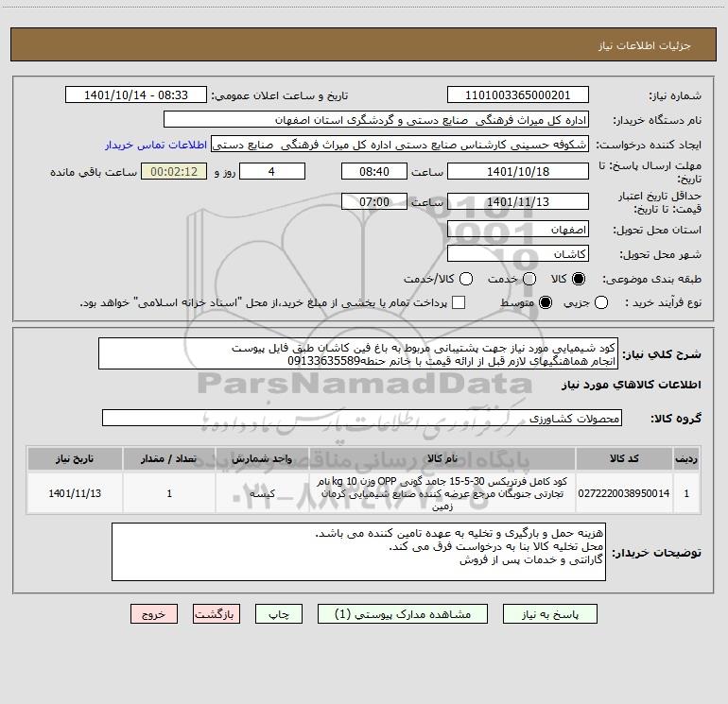Select the خدمت radio button
Image resolution: width=728 pixels, height=704 pixels.
(x=529, y=279)
